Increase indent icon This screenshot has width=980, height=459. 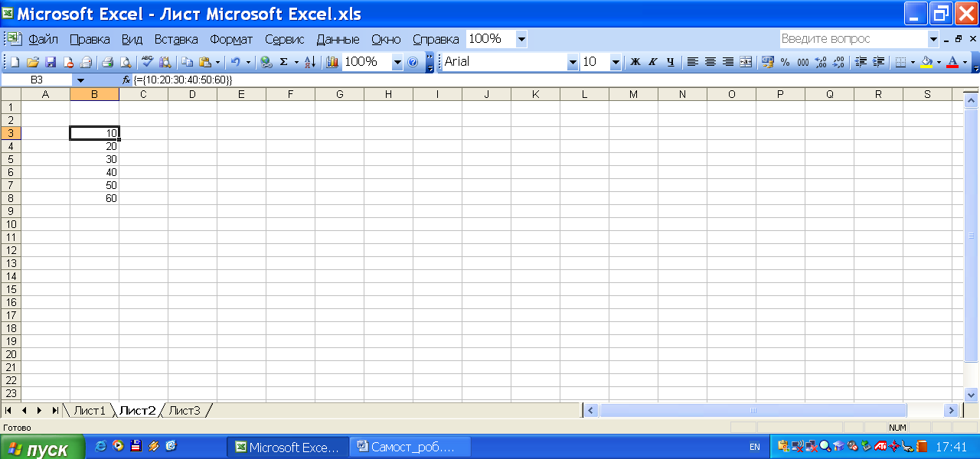coord(878,62)
